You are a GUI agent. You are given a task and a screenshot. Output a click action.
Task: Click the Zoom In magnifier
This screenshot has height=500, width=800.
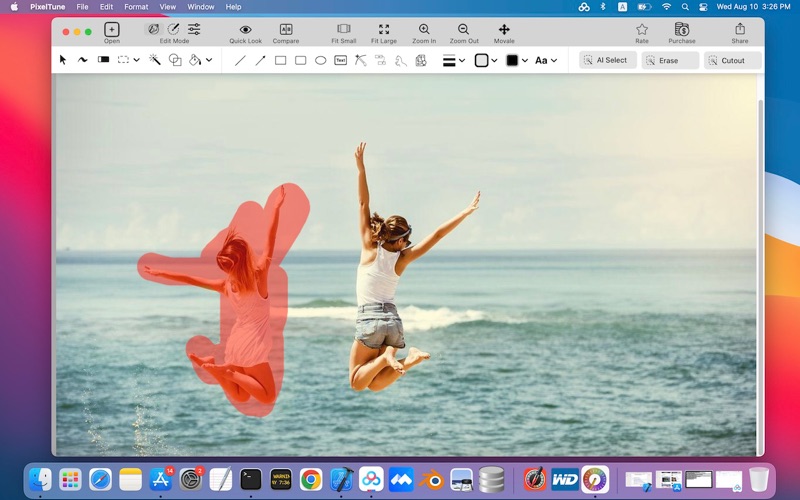pyautogui.click(x=424, y=30)
